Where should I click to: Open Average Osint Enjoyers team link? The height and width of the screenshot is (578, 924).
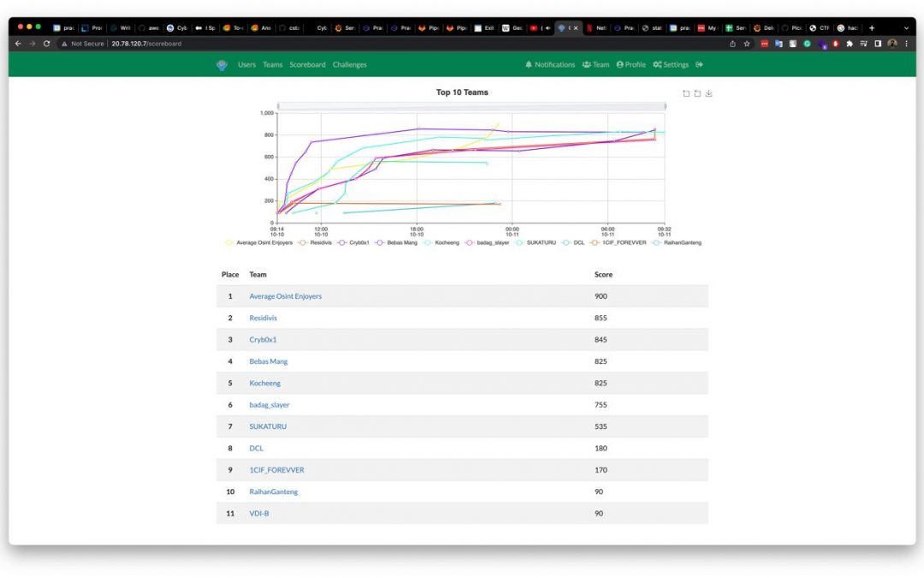[285, 296]
